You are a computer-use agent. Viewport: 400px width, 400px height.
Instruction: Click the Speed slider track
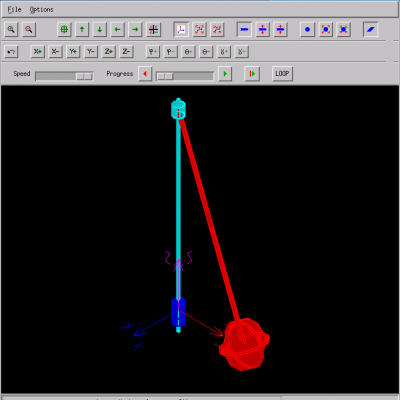click(64, 76)
